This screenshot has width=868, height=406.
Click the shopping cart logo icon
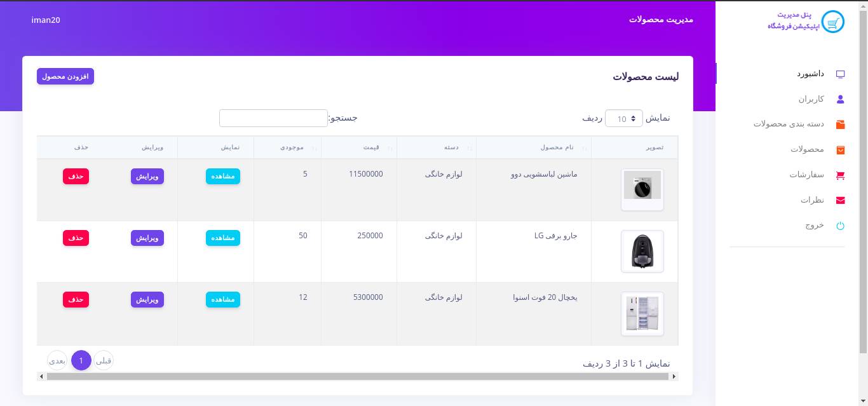(832, 22)
